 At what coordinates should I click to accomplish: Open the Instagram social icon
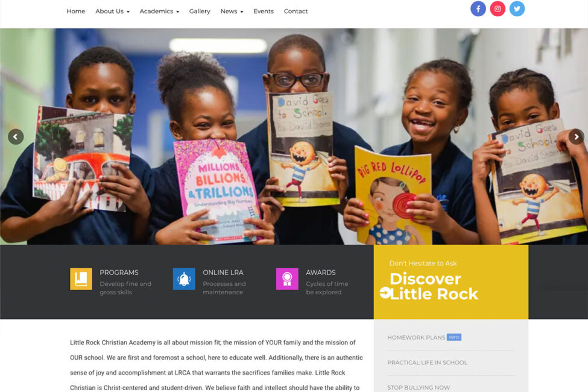tap(498, 8)
